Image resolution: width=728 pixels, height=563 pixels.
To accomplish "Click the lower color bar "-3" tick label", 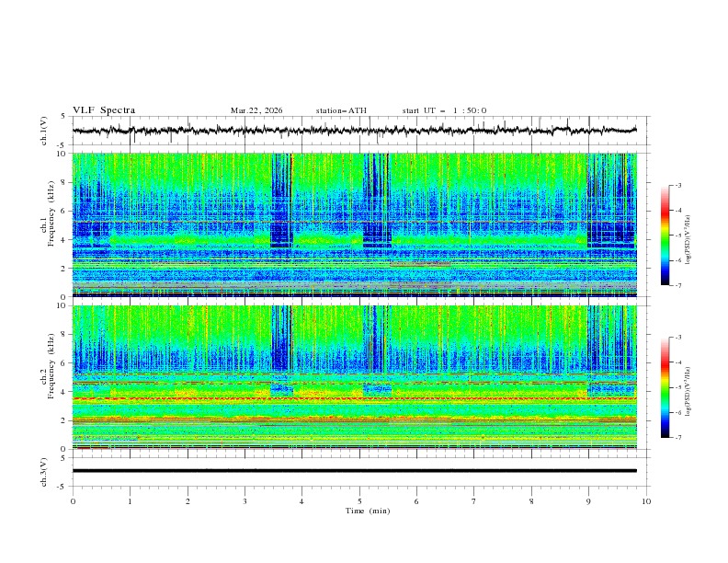I will pyautogui.click(x=677, y=338).
